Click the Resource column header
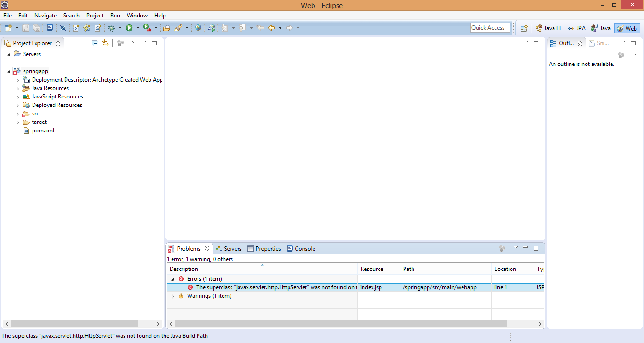 click(379, 269)
